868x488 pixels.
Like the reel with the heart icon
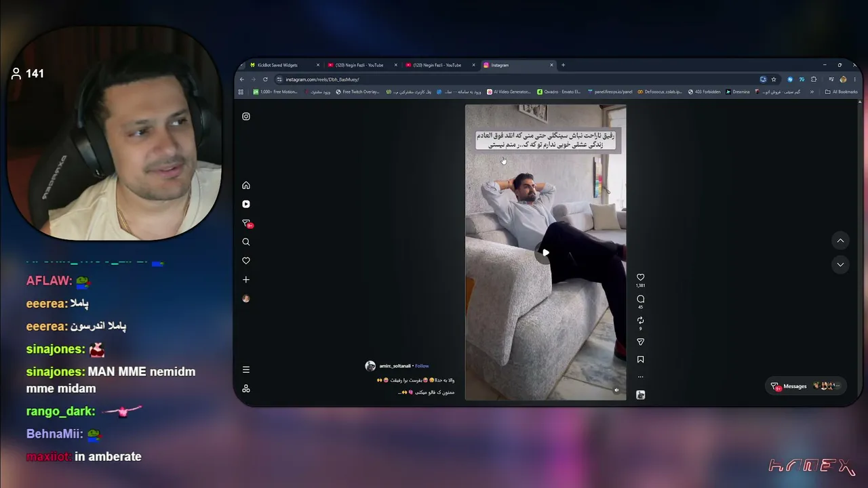(640, 277)
